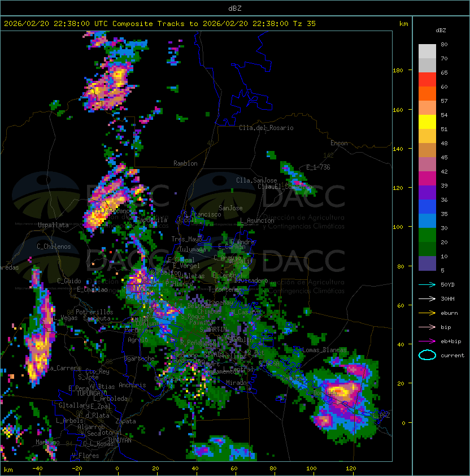Click the 'TUPUNGATO' place label

(x=92, y=393)
